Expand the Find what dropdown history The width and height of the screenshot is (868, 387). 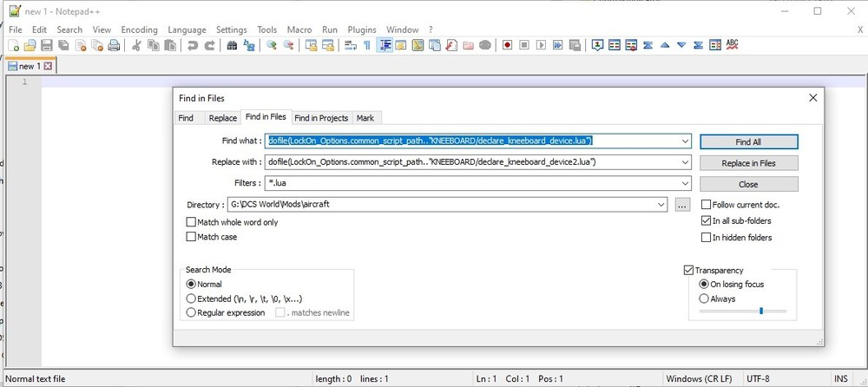(686, 141)
